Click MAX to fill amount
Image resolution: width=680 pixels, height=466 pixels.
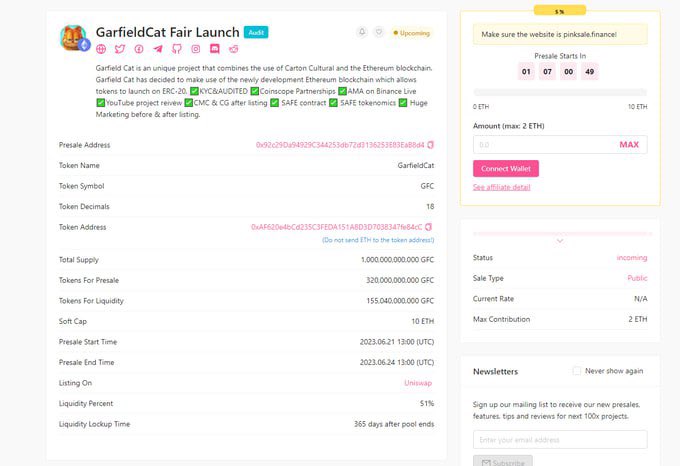coord(629,145)
